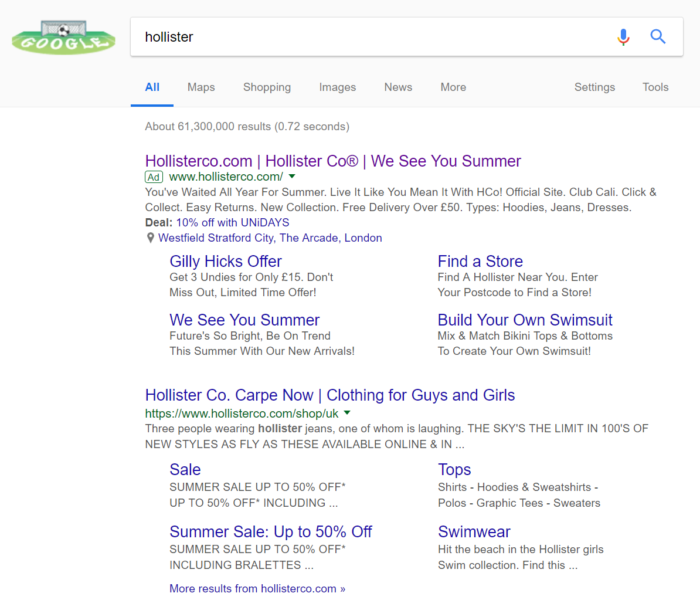This screenshot has width=700, height=610.
Task: Click 'Find A Hollister Near You' description
Action: point(518,284)
